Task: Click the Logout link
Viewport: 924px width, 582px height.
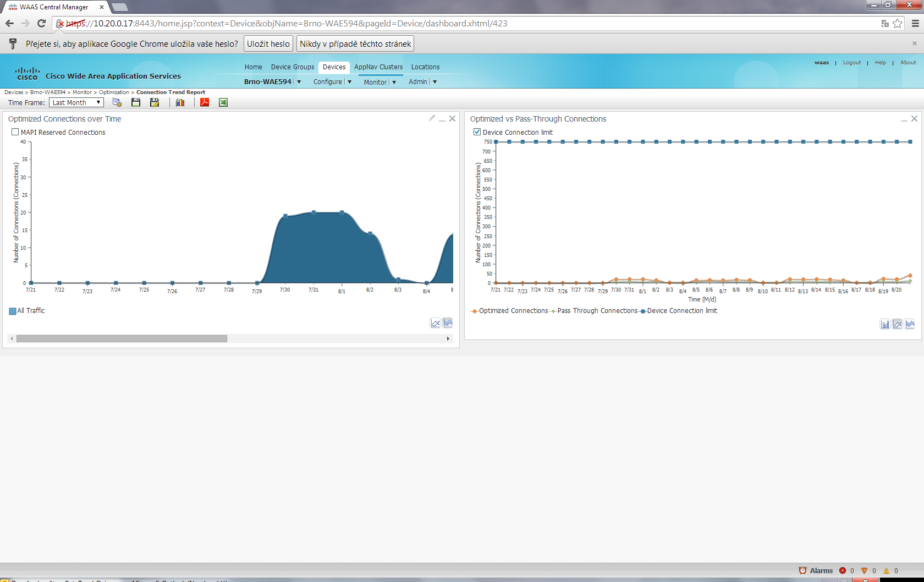Action: 851,63
